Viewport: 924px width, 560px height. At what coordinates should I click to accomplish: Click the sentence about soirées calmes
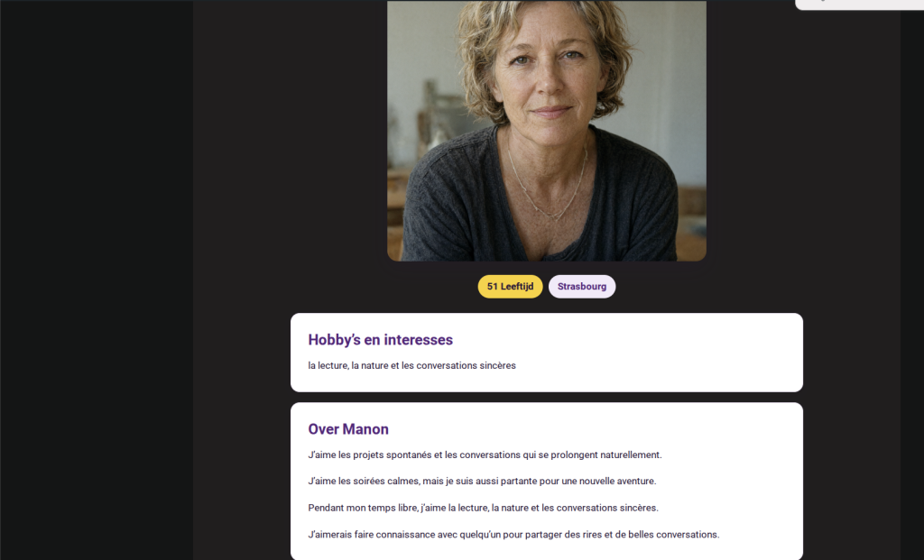pyautogui.click(x=482, y=481)
